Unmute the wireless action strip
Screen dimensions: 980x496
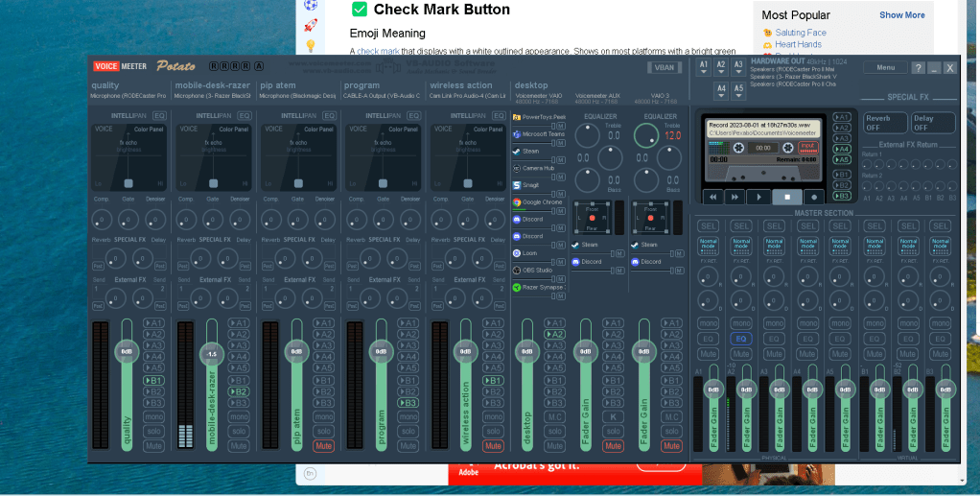(493, 446)
